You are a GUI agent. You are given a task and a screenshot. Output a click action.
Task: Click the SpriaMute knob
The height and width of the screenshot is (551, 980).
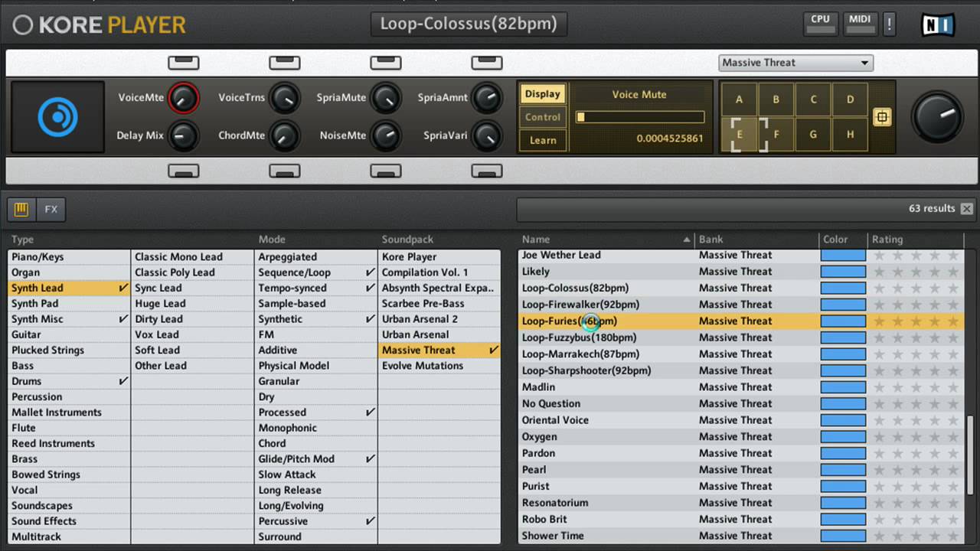(385, 98)
